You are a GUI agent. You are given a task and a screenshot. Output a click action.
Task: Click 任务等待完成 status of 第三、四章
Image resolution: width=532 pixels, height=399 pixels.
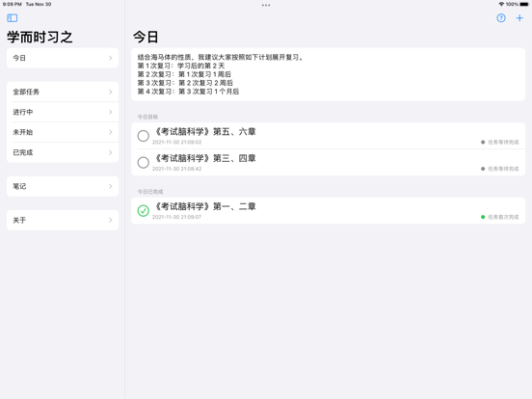[x=500, y=169]
